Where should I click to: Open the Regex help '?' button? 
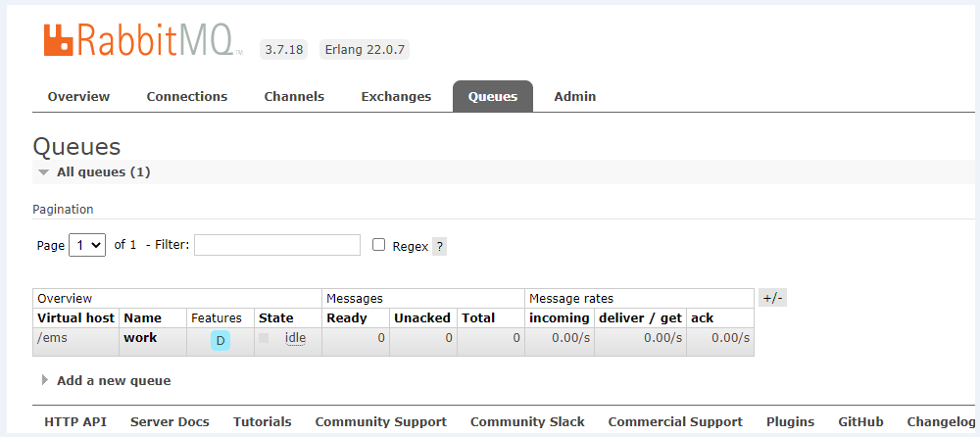pyautogui.click(x=439, y=246)
